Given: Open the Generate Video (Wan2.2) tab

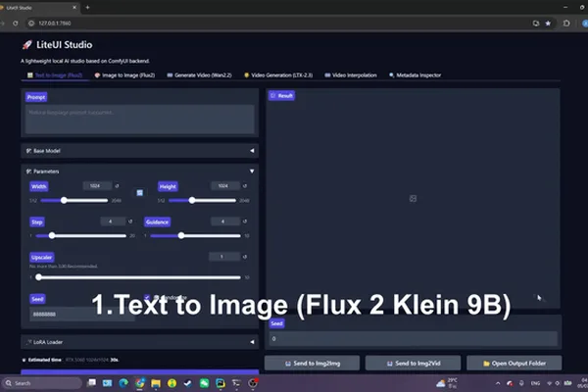Looking at the screenshot, I should click(x=199, y=75).
